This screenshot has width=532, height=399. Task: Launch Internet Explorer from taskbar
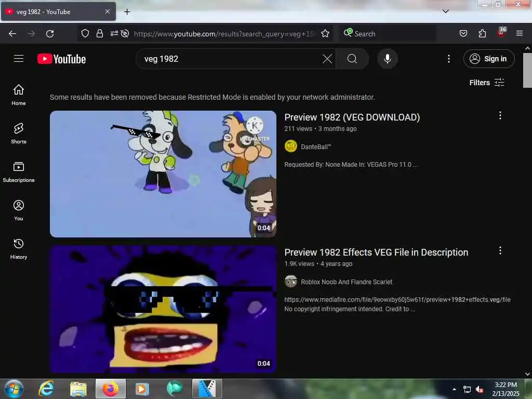click(x=46, y=389)
